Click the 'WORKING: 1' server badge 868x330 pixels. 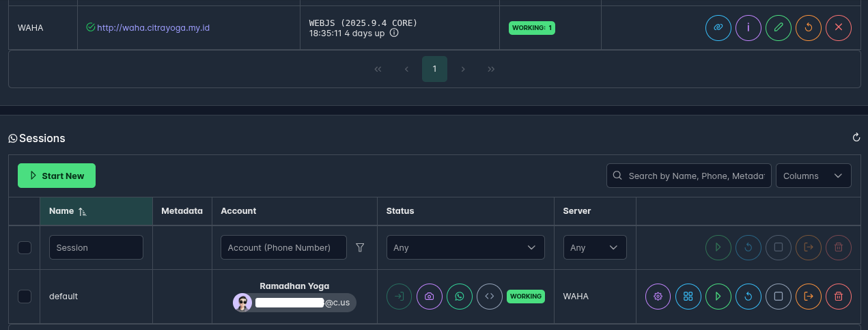[532, 28]
